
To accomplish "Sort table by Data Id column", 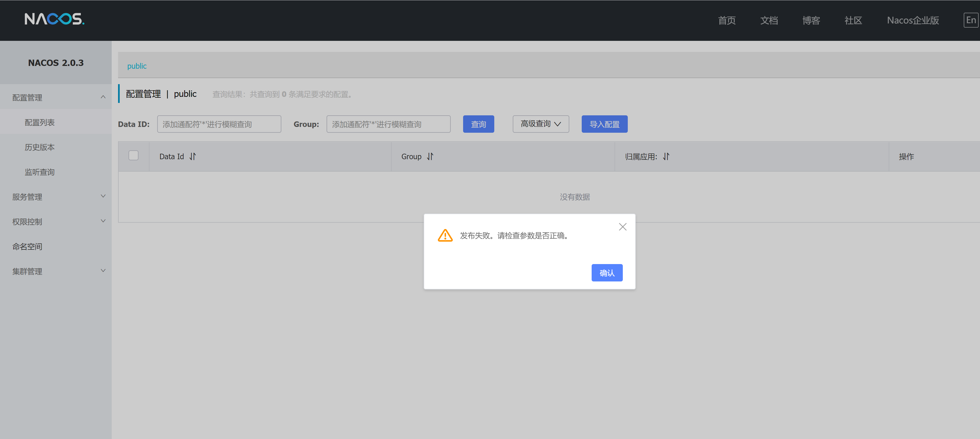I will 193,156.
